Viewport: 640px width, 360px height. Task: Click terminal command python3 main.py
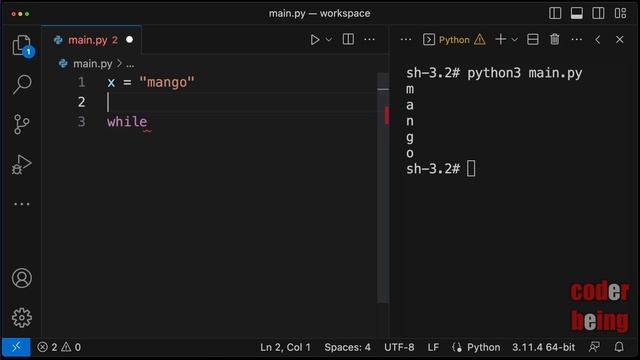pos(524,73)
